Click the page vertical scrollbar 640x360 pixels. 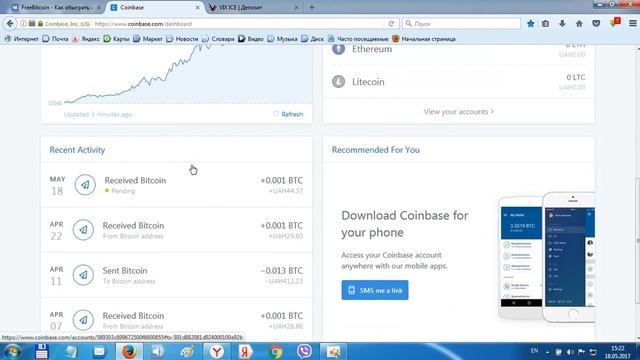(x=637, y=241)
